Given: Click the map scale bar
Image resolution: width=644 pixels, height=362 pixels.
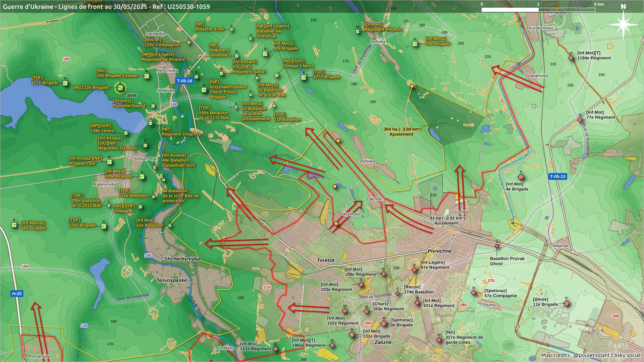Looking at the screenshot, I should tap(538, 10).
